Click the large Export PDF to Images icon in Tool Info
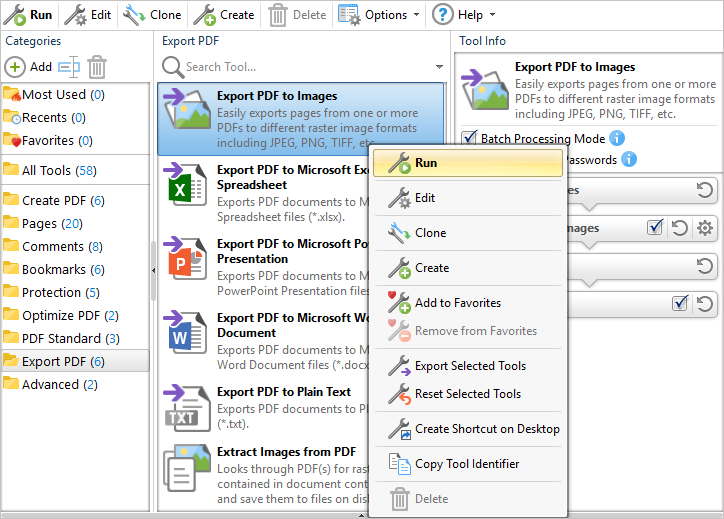 click(484, 89)
